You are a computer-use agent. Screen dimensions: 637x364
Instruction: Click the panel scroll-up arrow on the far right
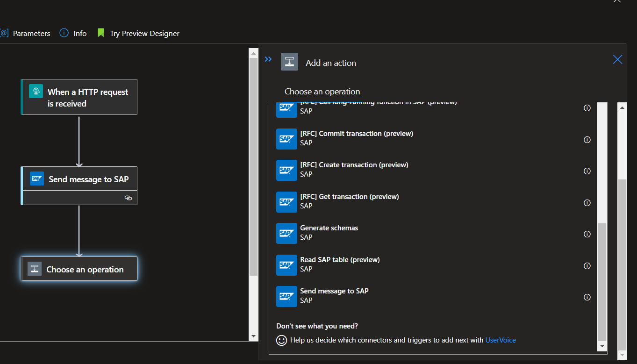[x=622, y=107]
